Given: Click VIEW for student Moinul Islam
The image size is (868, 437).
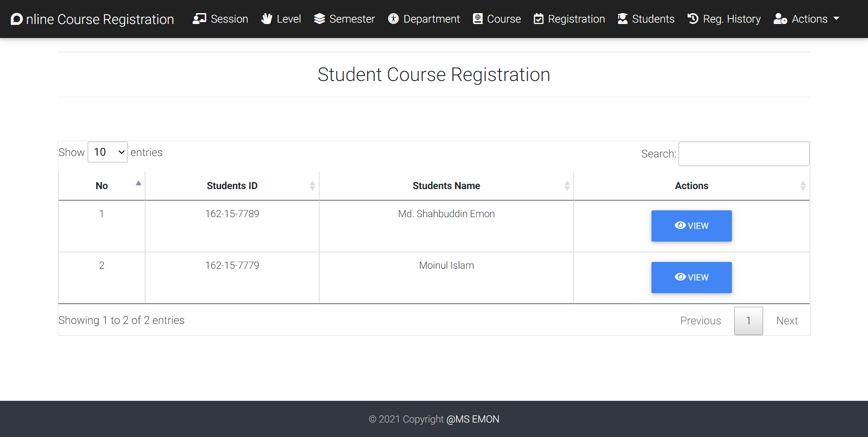Looking at the screenshot, I should 691,277.
